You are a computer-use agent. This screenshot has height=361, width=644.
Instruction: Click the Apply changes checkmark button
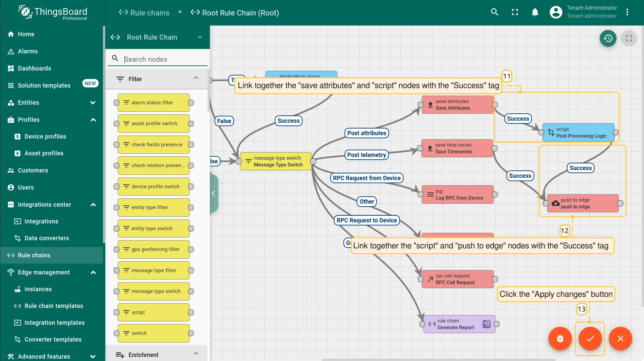point(590,339)
